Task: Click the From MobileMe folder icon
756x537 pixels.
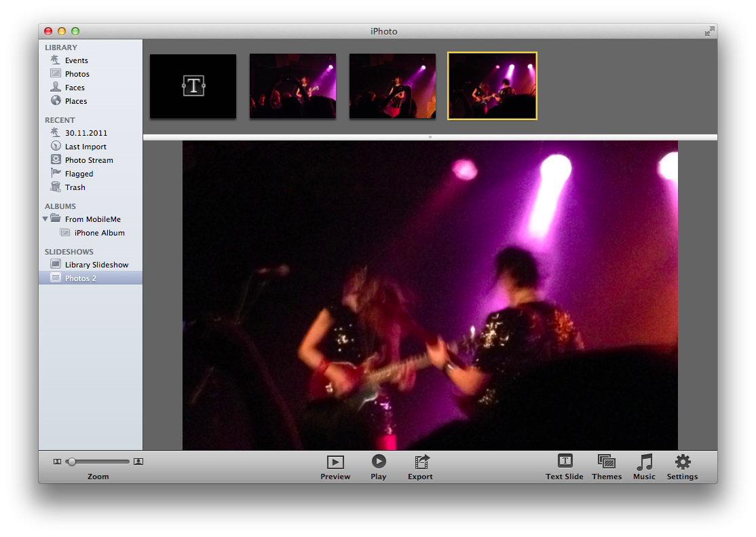Action: click(x=56, y=219)
